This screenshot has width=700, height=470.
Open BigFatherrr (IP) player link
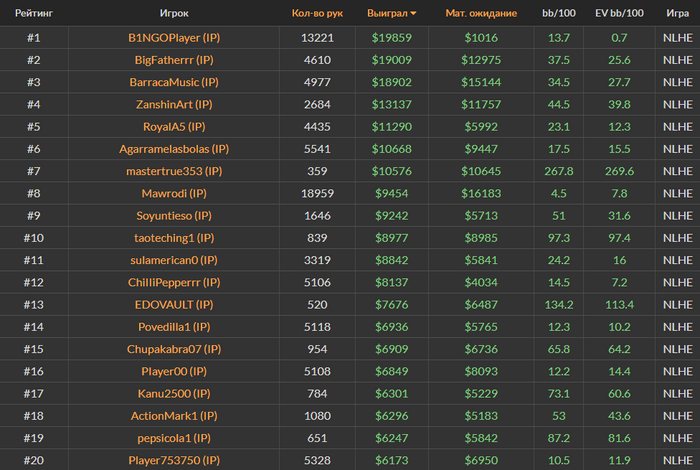tap(174, 60)
